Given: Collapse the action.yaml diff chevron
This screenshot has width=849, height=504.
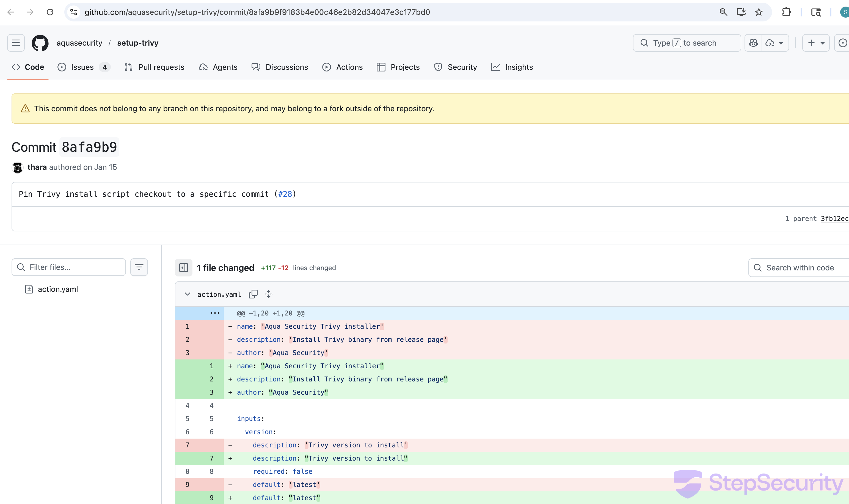Looking at the screenshot, I should pos(187,294).
